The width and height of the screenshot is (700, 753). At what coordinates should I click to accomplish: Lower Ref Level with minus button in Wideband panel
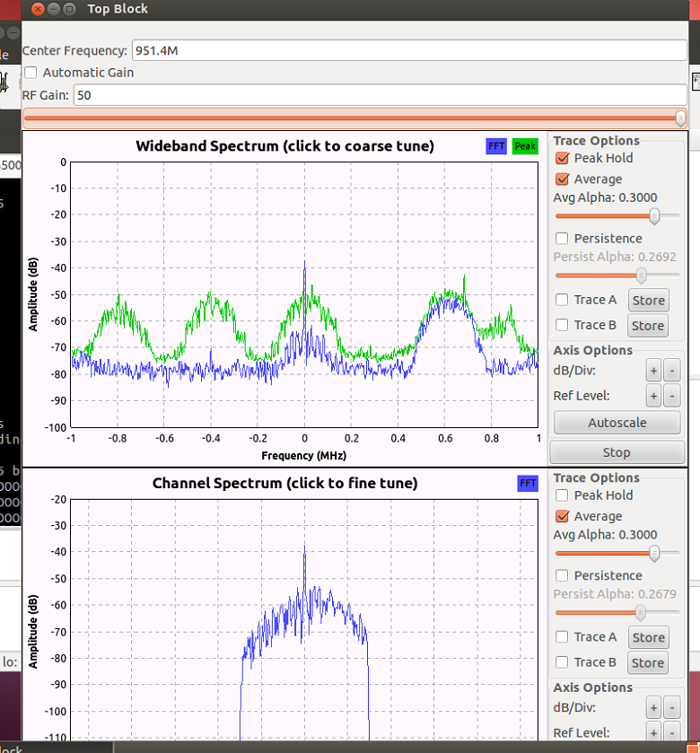click(673, 396)
